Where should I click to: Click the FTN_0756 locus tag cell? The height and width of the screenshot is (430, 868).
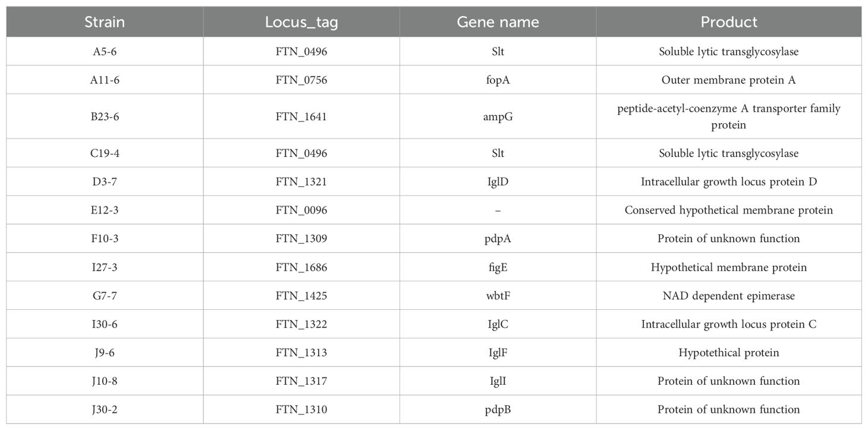click(x=301, y=80)
